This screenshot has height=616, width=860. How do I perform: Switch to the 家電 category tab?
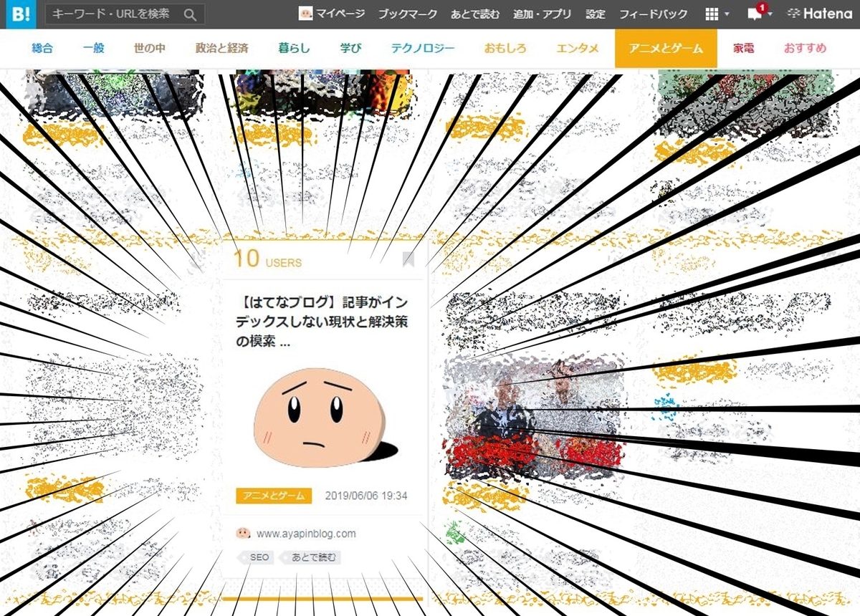pos(743,49)
